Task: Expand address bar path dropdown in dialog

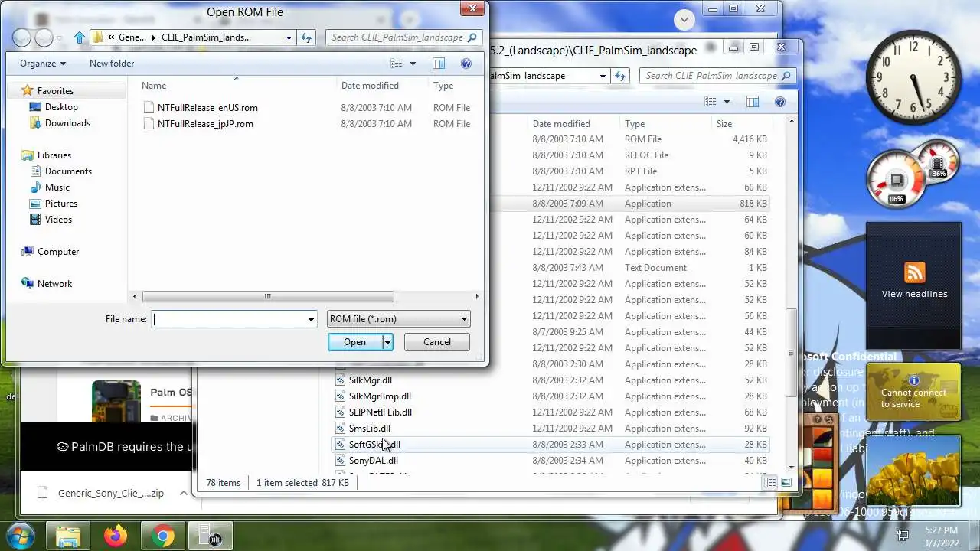Action: coord(289,37)
